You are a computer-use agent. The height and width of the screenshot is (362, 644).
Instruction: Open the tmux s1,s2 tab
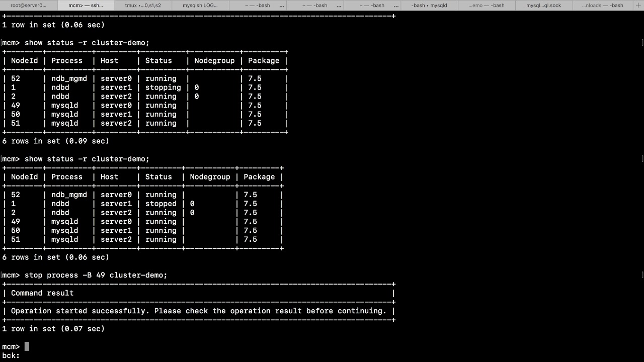click(x=143, y=5)
